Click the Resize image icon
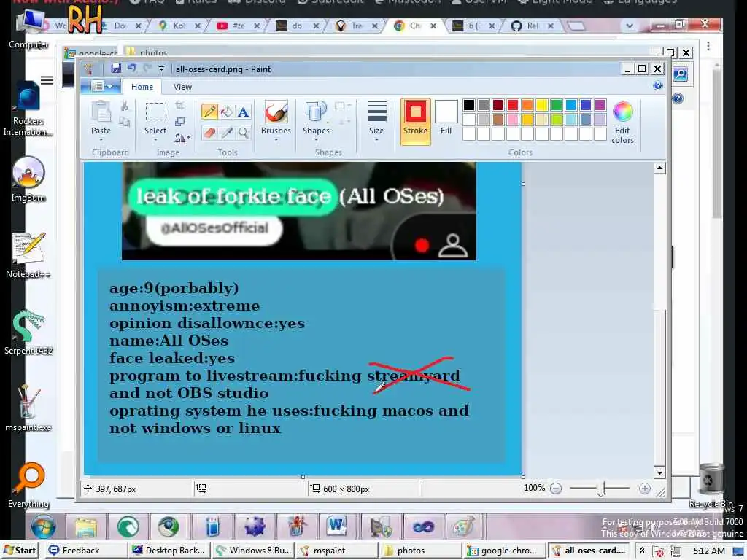Screen dimensions: 747x560 pos(179,122)
